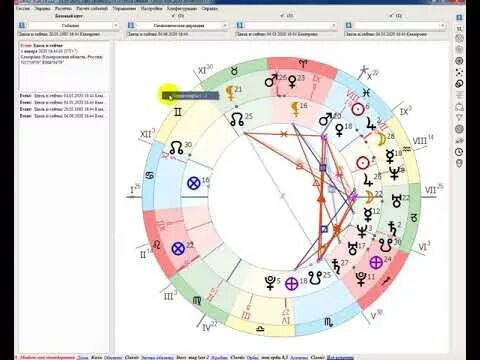Click Moon glyph at 28° in outer ring

click(x=381, y=139)
